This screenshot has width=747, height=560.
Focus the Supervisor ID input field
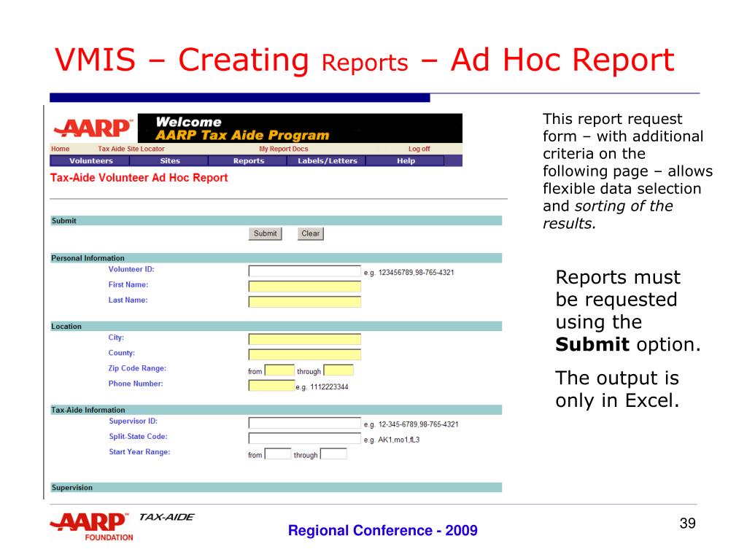pyautogui.click(x=304, y=423)
